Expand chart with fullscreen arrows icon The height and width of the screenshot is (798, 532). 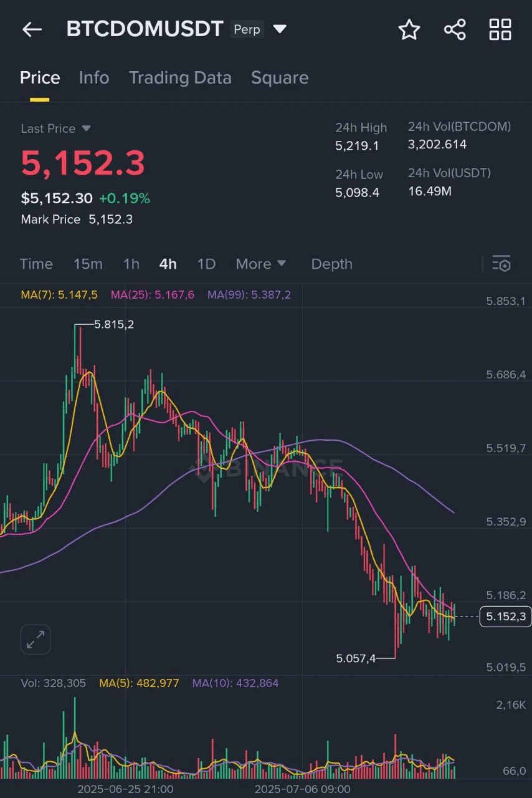pyautogui.click(x=36, y=640)
